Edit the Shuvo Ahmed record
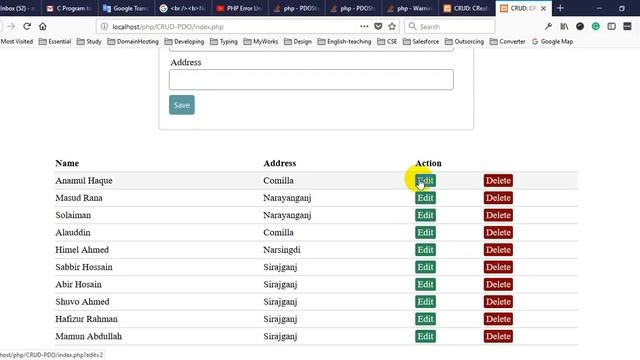Viewport: 640px width, 360px height. click(x=425, y=302)
